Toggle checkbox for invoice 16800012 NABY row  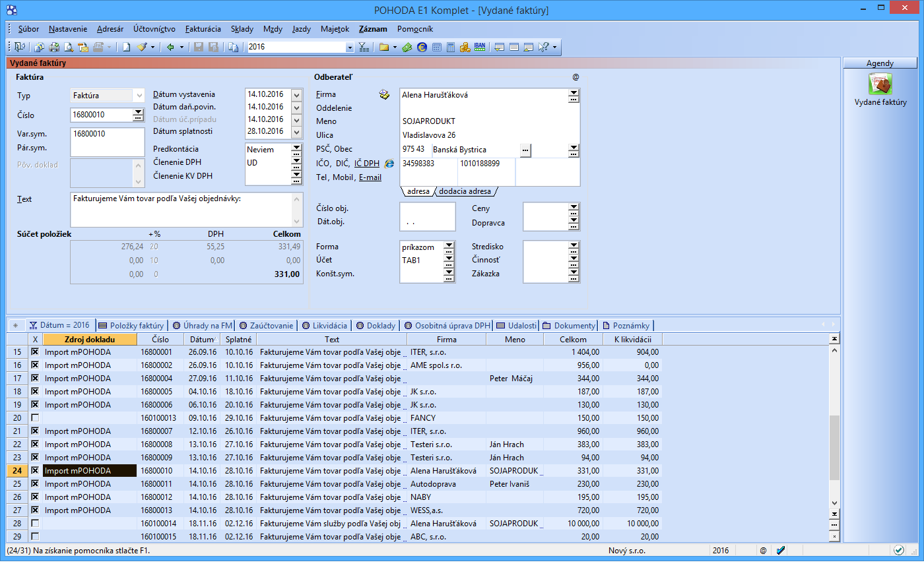(x=35, y=497)
